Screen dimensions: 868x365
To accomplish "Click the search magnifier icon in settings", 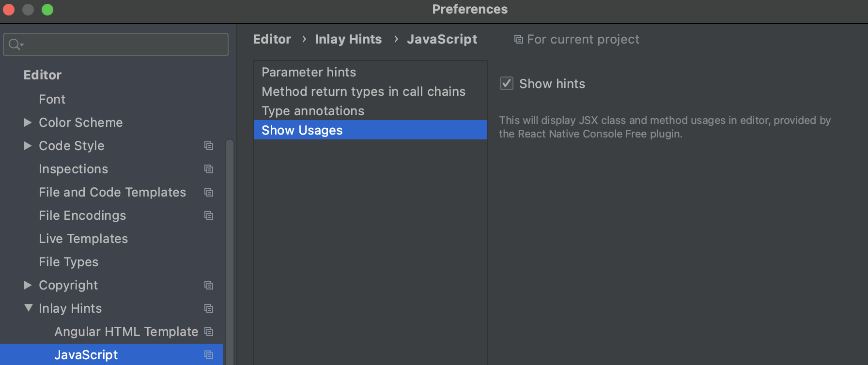I will (15, 45).
